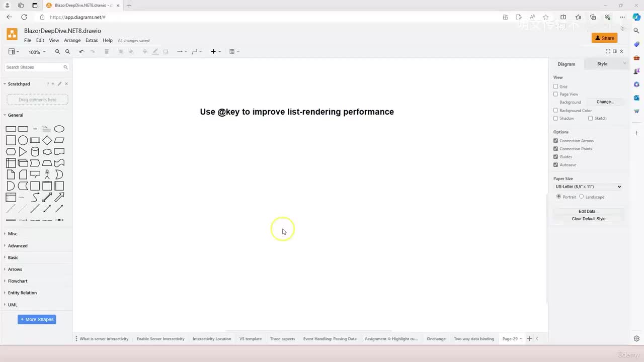Expand the Misc shapes section
The height and width of the screenshot is (362, 644).
[13, 234]
